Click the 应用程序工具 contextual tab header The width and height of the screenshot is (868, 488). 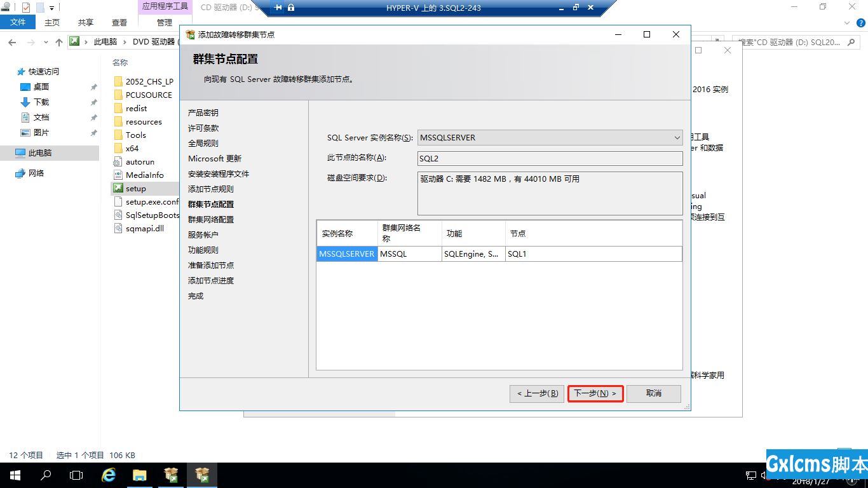[x=165, y=6]
